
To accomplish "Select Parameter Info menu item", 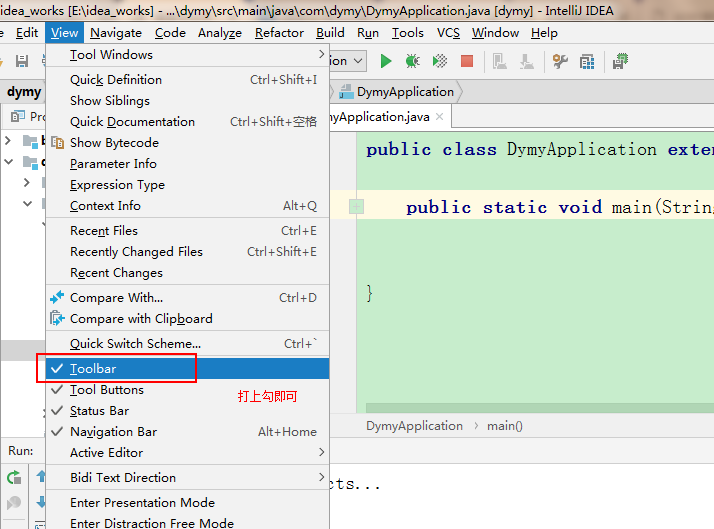I will [188, 163].
